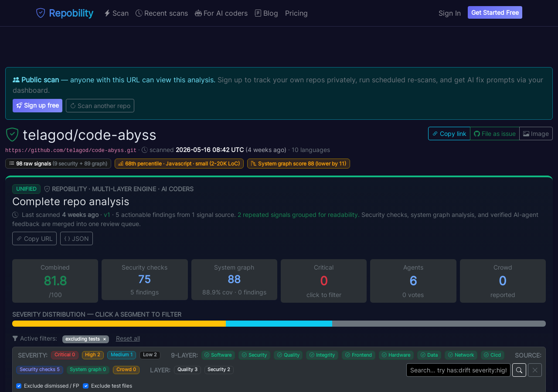Click the JSON export button

tap(76, 239)
